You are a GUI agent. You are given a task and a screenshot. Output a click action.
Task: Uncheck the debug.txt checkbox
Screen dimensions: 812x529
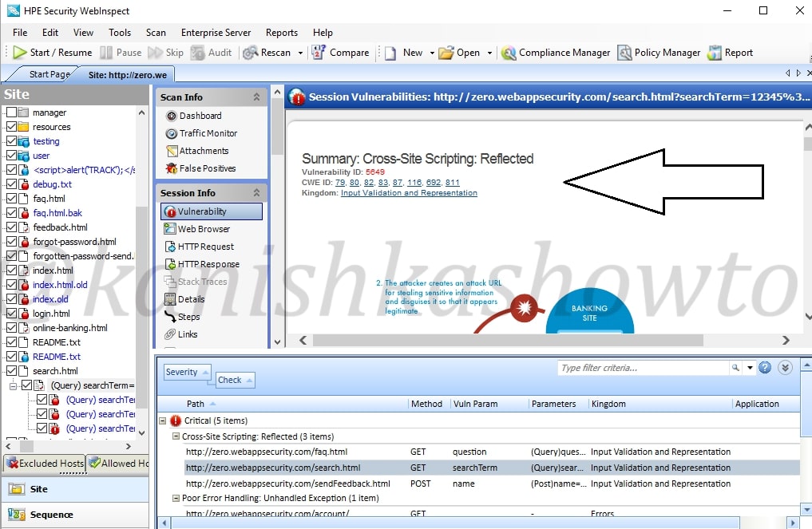(11, 184)
